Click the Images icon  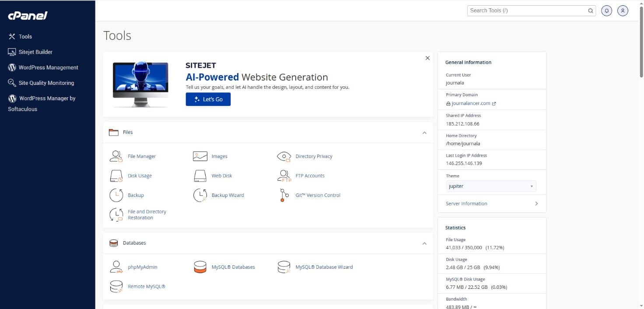pos(200,156)
